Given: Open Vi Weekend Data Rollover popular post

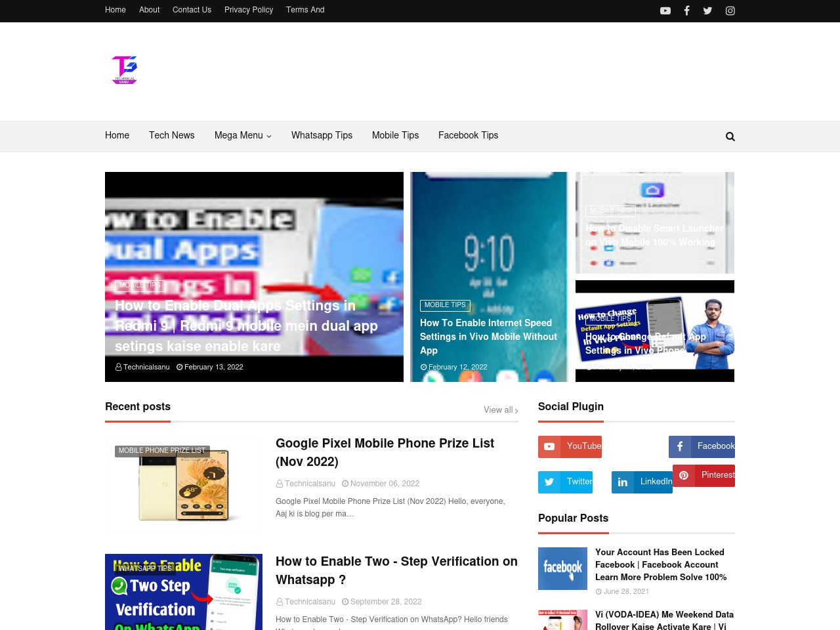Looking at the screenshot, I should click(x=664, y=620).
